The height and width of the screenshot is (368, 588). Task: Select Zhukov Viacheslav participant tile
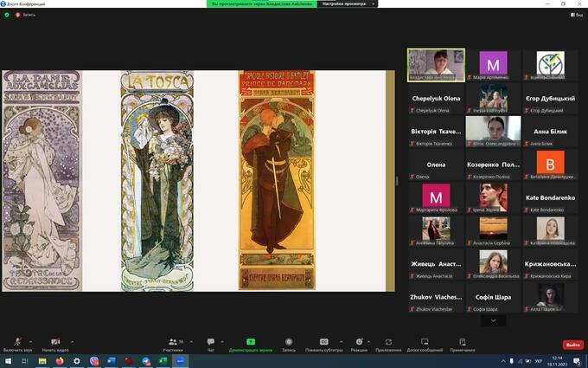click(x=436, y=297)
